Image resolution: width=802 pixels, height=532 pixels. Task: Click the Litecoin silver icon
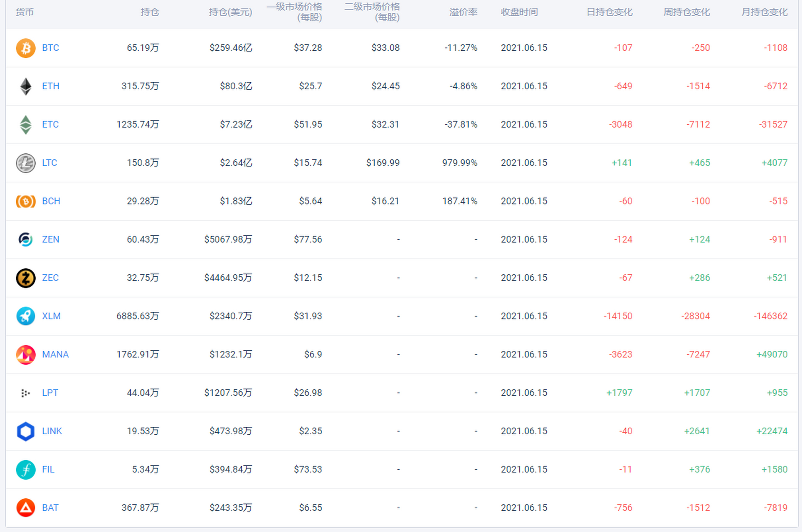tap(25, 163)
